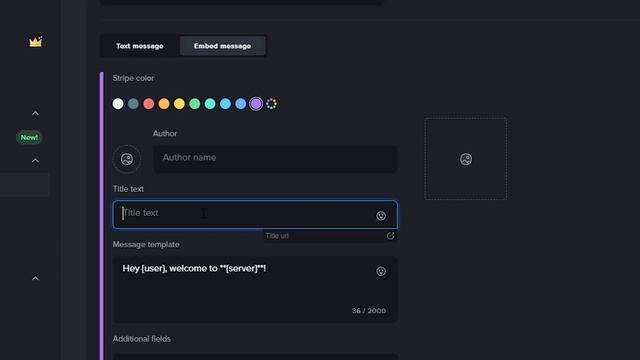Click the gold crown premium icon

click(36, 42)
